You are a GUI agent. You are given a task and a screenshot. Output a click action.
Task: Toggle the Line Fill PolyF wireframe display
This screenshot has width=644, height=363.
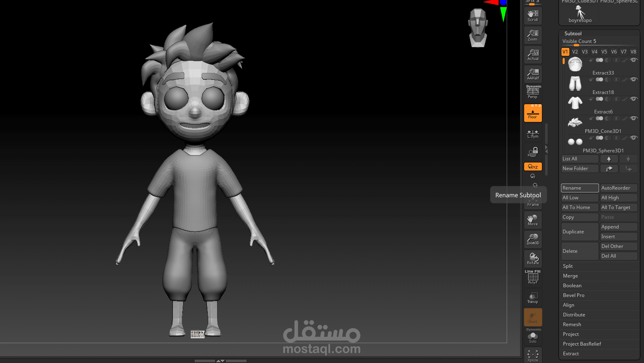click(x=533, y=278)
